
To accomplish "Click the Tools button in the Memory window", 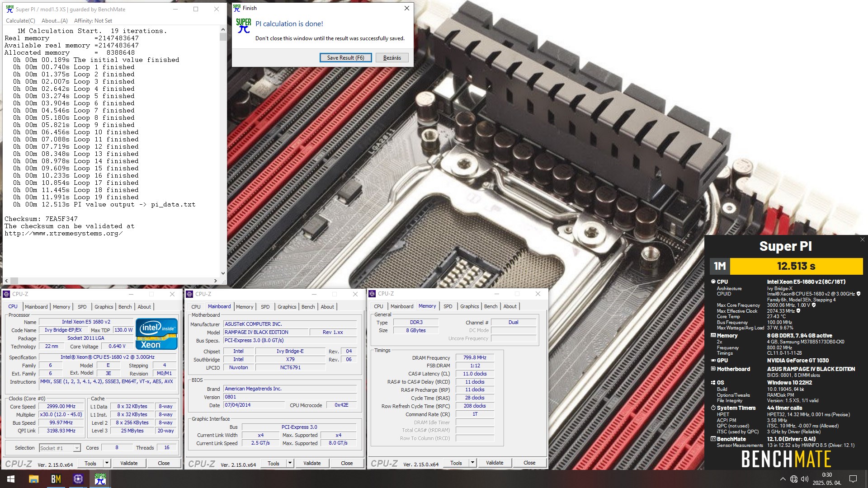I will tap(456, 463).
